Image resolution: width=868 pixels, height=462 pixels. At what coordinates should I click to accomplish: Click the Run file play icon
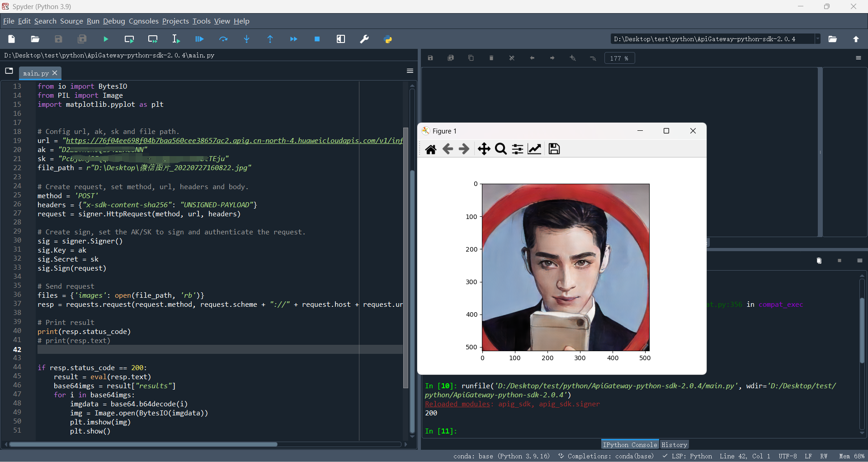coord(106,39)
